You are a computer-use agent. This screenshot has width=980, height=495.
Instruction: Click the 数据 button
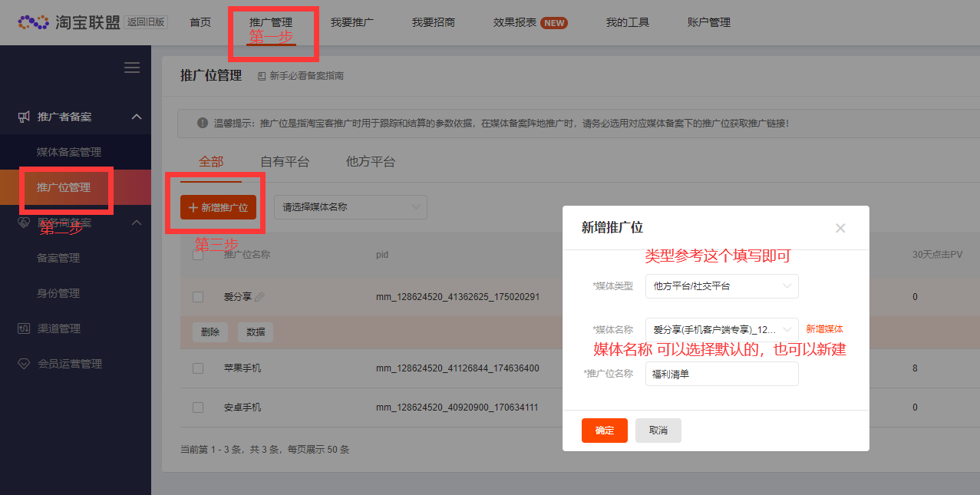pyautogui.click(x=256, y=332)
